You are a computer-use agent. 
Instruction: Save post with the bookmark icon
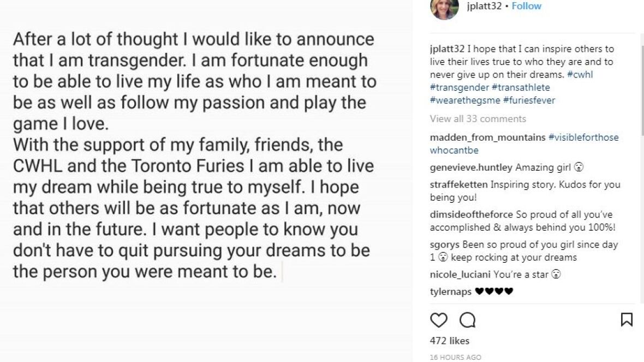(627, 320)
